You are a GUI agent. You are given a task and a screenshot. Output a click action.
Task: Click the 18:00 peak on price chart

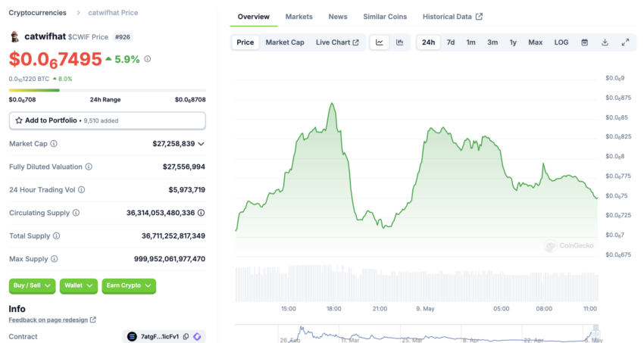pos(333,104)
